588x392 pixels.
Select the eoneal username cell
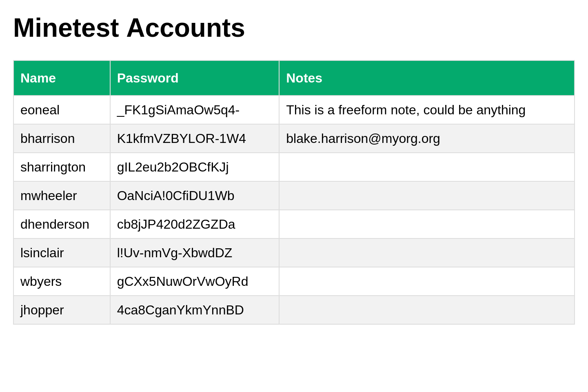[40, 110]
